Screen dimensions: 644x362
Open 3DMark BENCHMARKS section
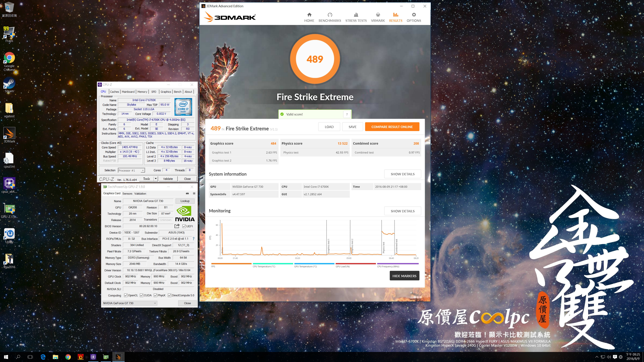330,17
